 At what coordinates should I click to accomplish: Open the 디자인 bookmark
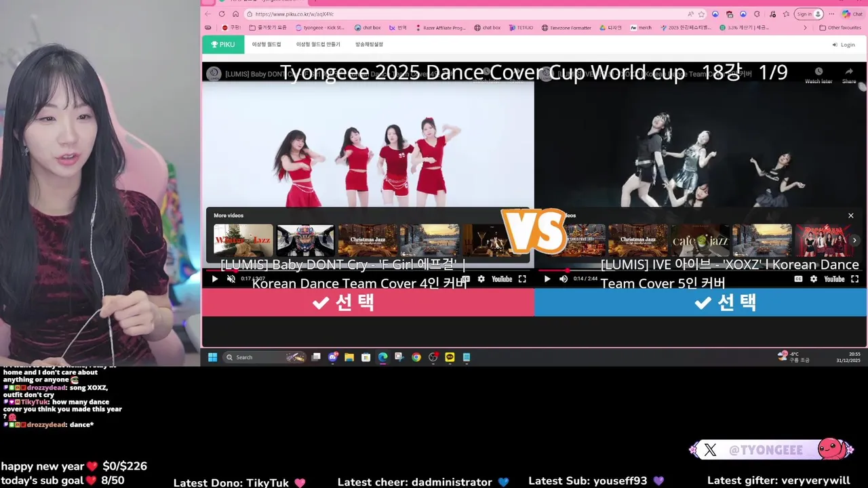(x=611, y=28)
